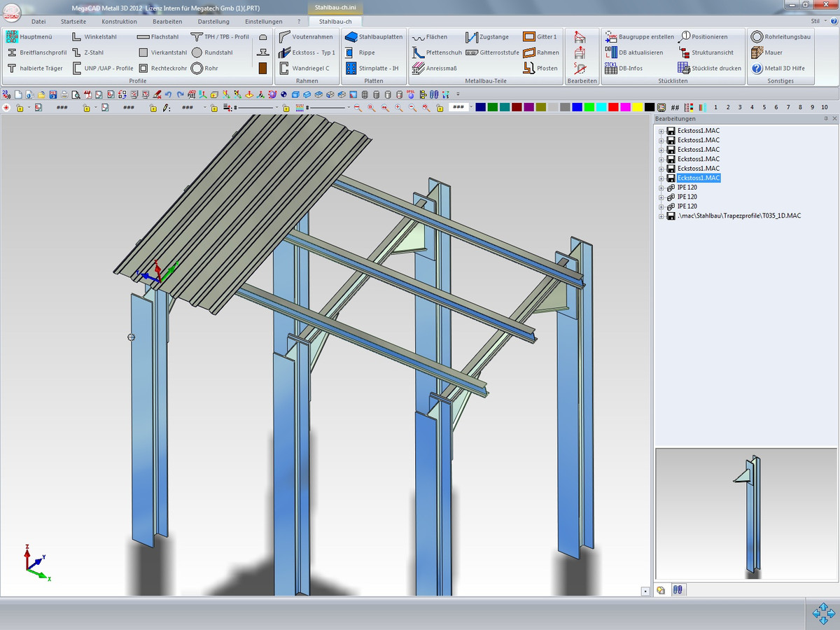
Task: Select layer number 10
Action: [x=825, y=107]
